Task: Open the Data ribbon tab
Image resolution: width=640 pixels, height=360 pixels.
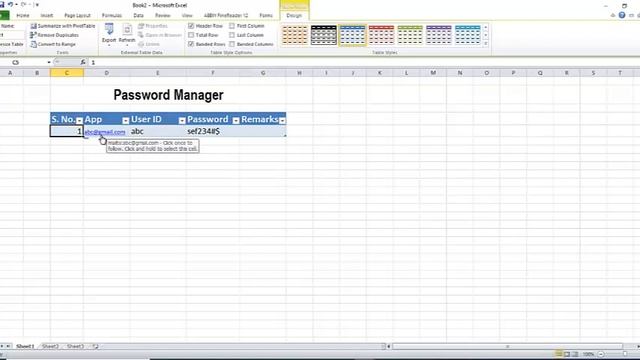Action: point(138,16)
